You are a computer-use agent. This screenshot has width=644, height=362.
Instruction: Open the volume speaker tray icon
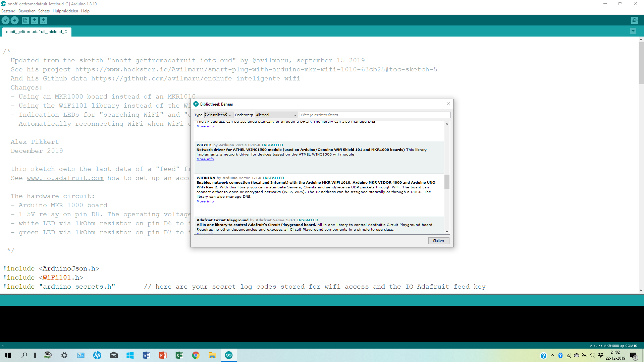(x=592, y=355)
